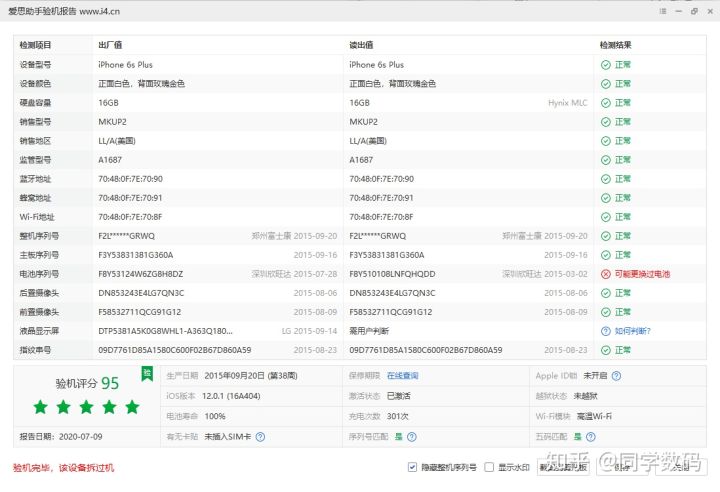Click the help icon next to 五码匹配
Image resolution: width=720 pixels, height=492 pixels.
[x=591, y=437]
